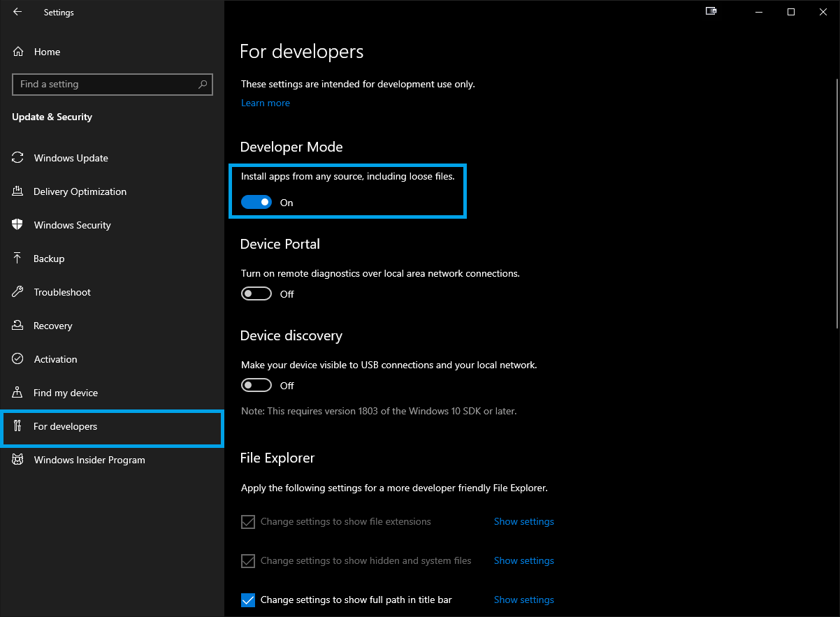This screenshot has width=840, height=617.
Task: Click Show settings for hidden system files
Action: [x=523, y=560]
